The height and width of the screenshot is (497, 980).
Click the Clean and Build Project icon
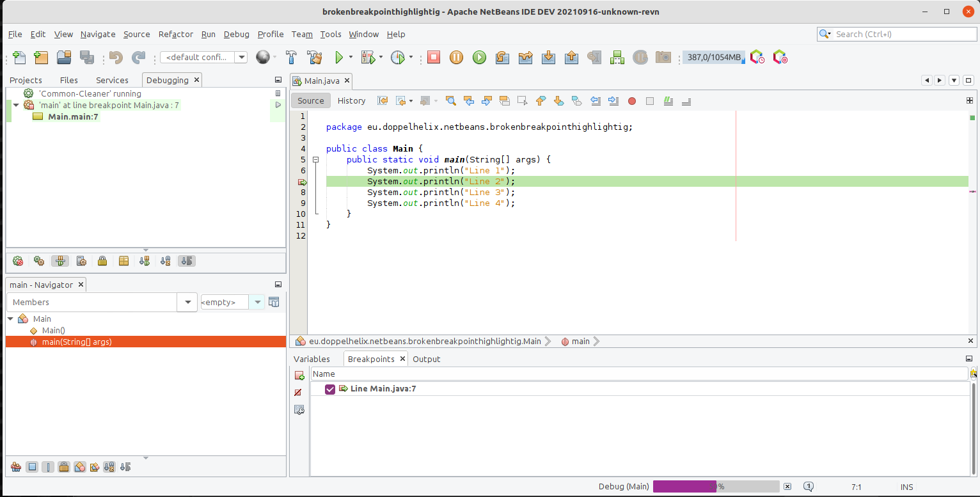point(314,58)
